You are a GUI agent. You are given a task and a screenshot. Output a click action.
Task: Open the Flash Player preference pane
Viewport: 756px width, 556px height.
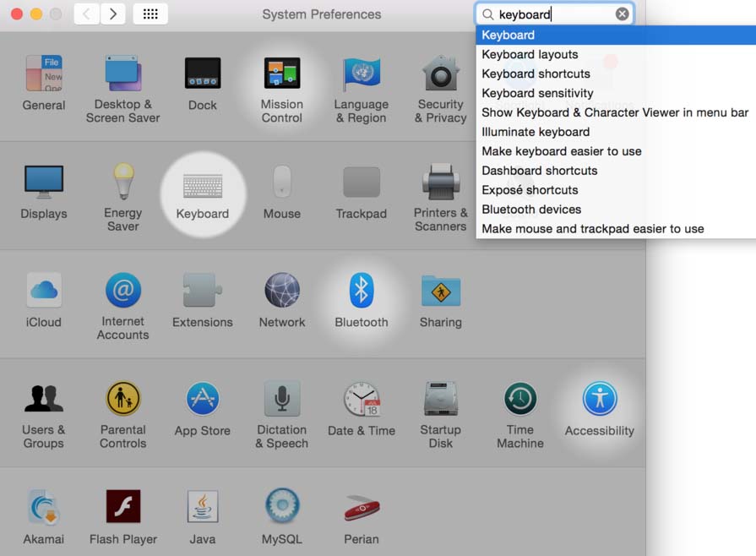[x=123, y=517]
